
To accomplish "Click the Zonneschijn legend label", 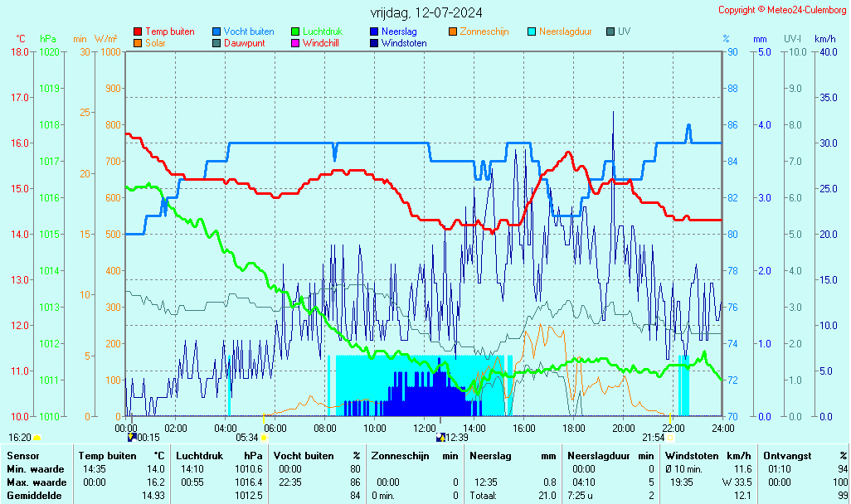I will 484,31.
